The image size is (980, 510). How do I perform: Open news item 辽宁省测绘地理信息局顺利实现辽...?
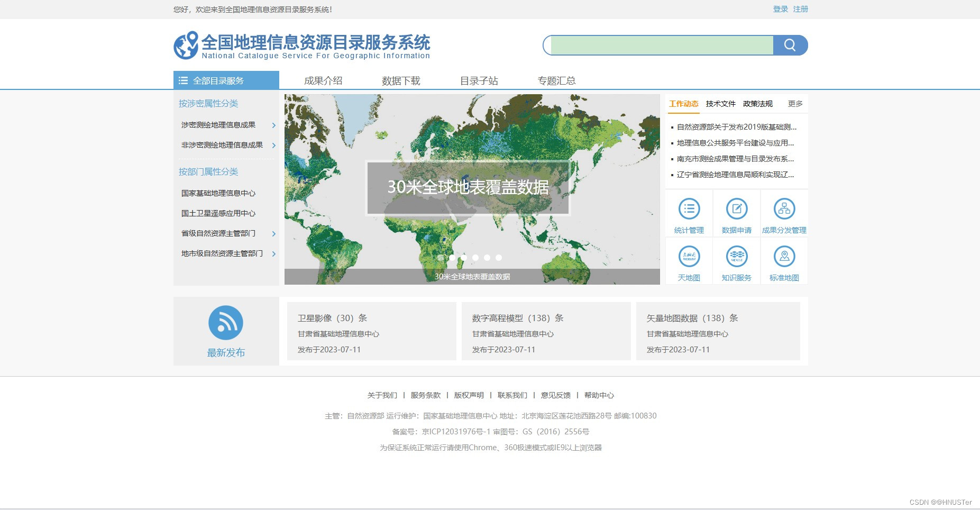click(736, 175)
